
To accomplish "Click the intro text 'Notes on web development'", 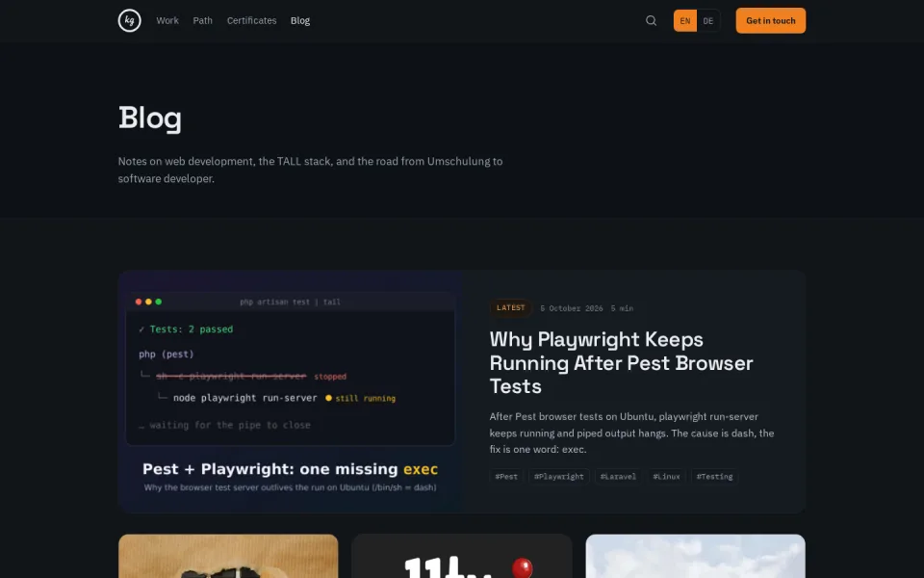I will pyautogui.click(x=310, y=170).
